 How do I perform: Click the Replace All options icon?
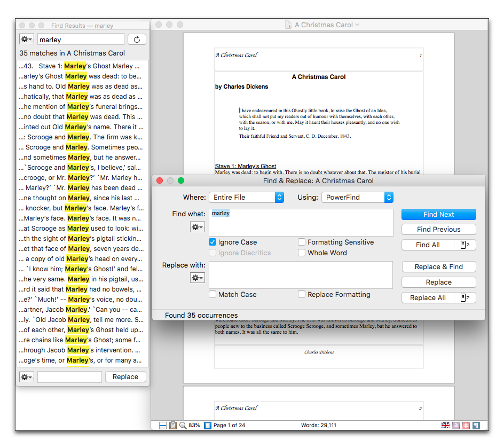coord(465,297)
